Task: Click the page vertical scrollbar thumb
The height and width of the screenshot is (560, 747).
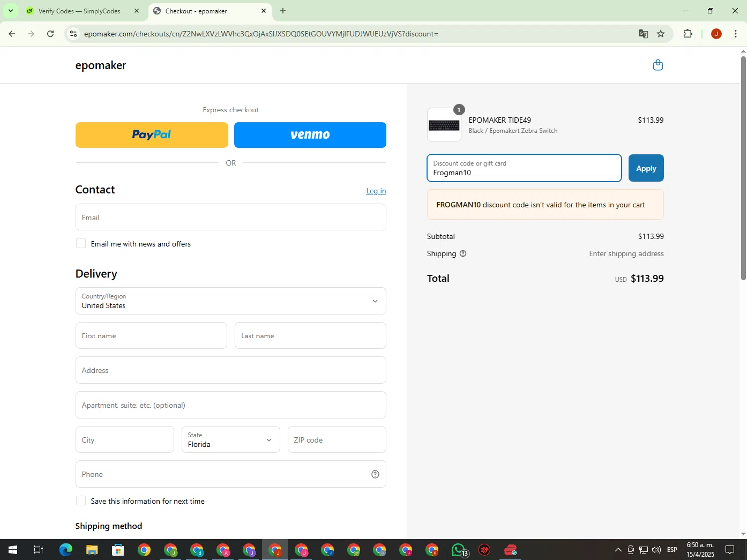Action: (x=743, y=168)
